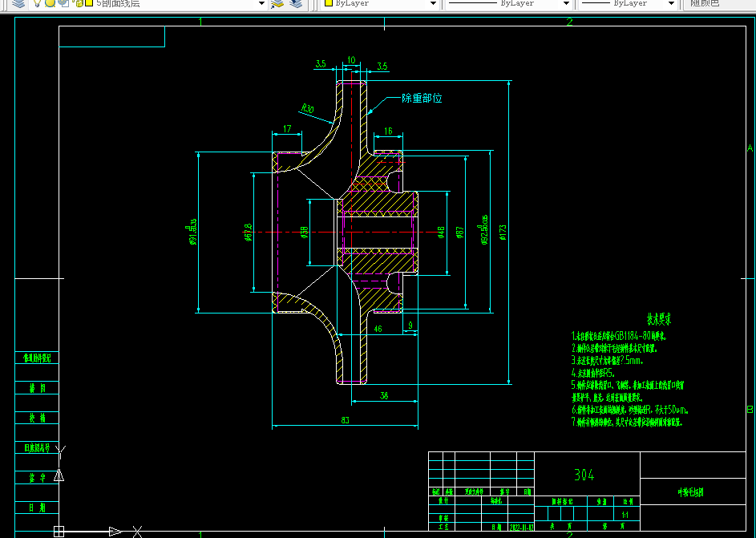Select the 17 dimension text
756x538 pixels.
click(287, 129)
